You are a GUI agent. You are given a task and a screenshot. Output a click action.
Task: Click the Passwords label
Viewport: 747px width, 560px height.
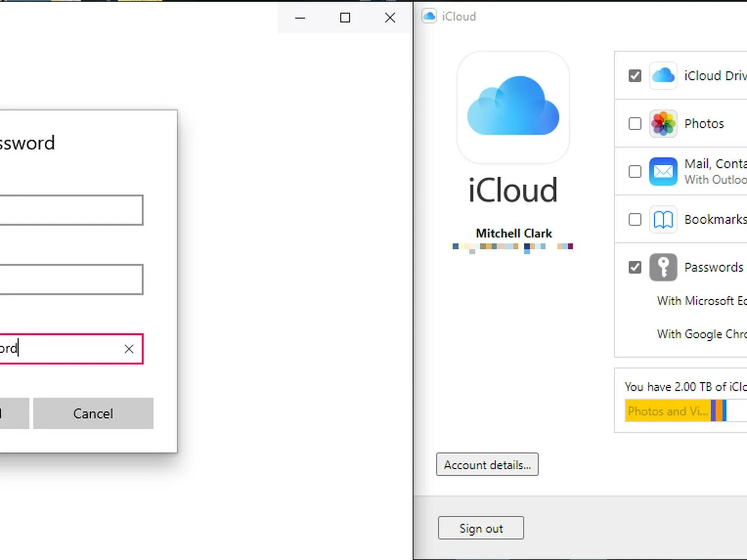714,267
